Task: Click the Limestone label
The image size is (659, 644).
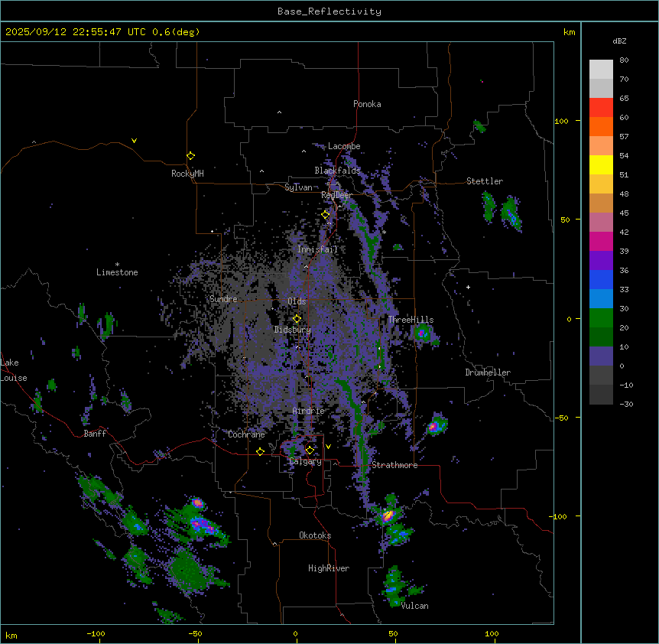Action: [117, 272]
